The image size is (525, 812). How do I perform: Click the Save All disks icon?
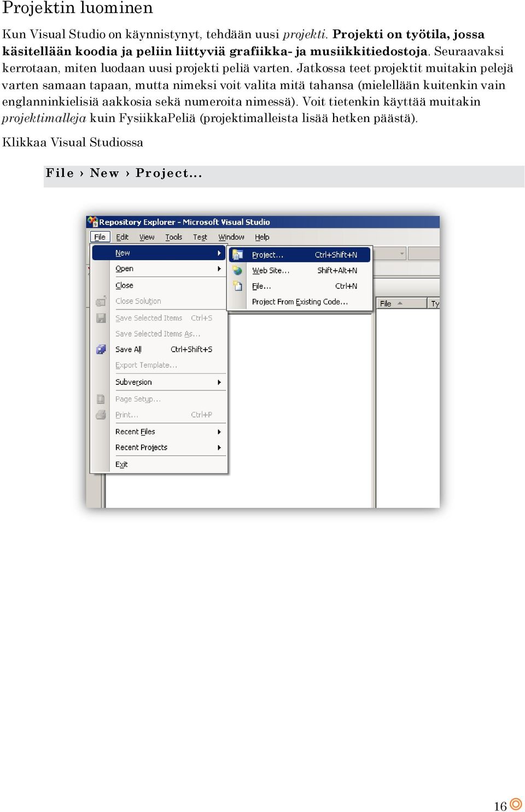[x=101, y=349]
